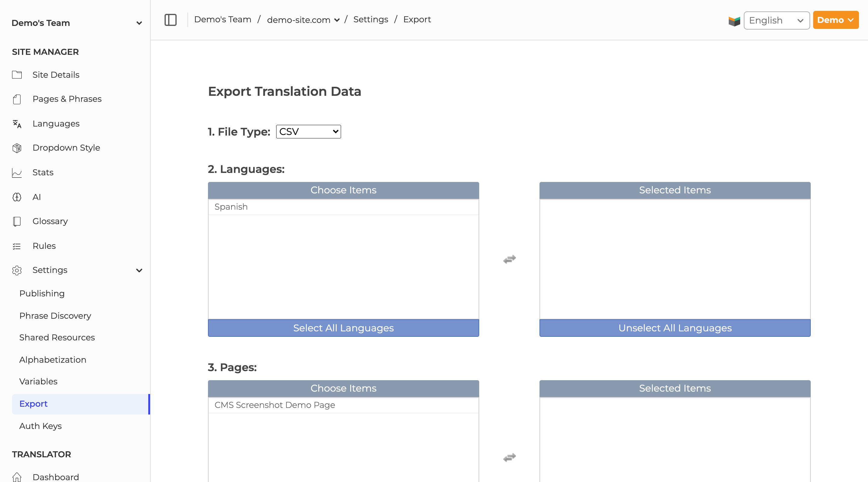Open Phrase Discovery settings
868x482 pixels.
point(55,316)
